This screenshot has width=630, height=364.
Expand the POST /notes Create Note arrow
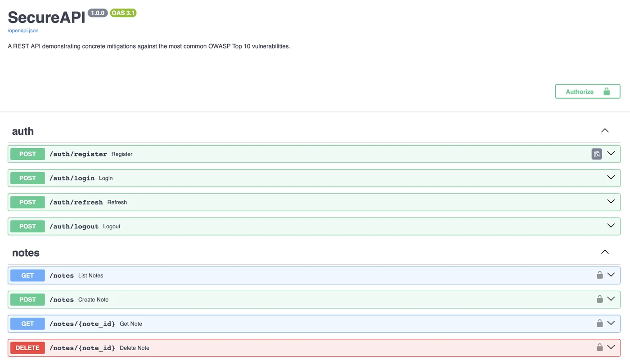coord(611,299)
